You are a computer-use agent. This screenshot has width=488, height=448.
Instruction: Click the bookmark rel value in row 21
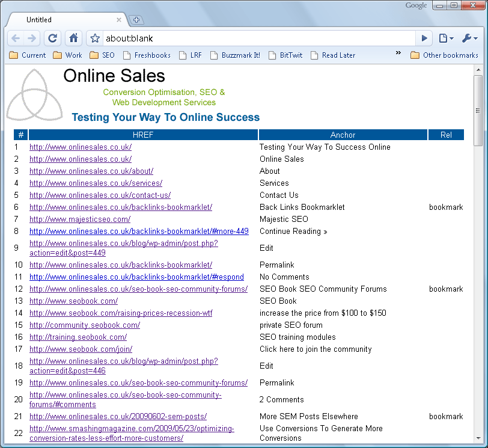(x=446, y=417)
